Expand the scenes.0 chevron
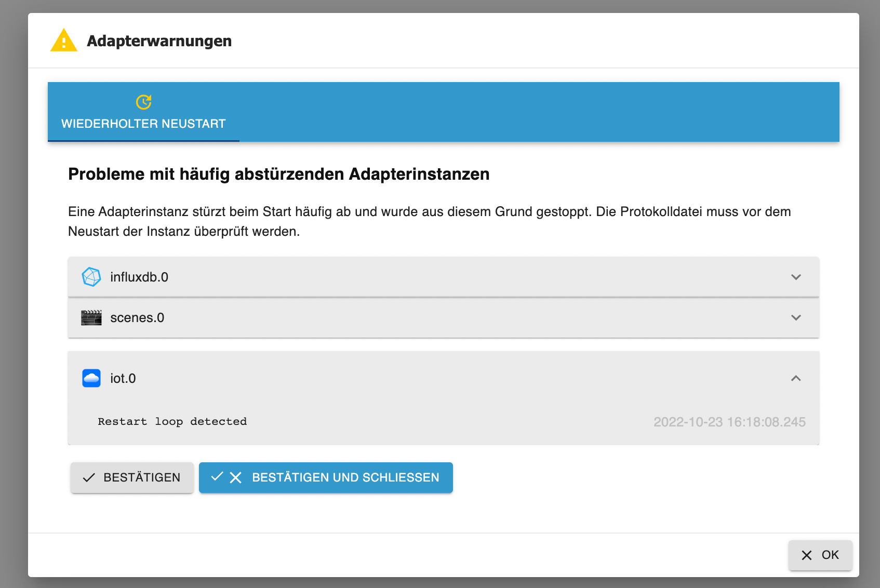The width and height of the screenshot is (880, 588). click(x=796, y=317)
